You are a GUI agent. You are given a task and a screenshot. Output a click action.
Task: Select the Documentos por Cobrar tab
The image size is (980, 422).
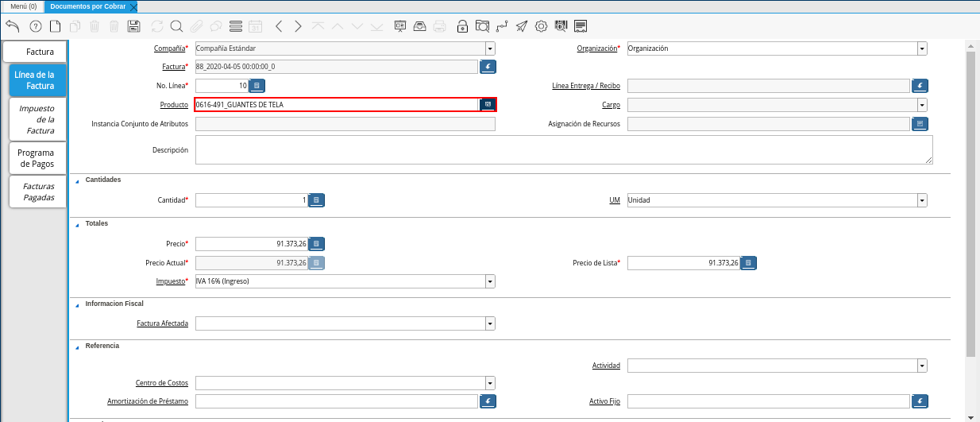[87, 6]
